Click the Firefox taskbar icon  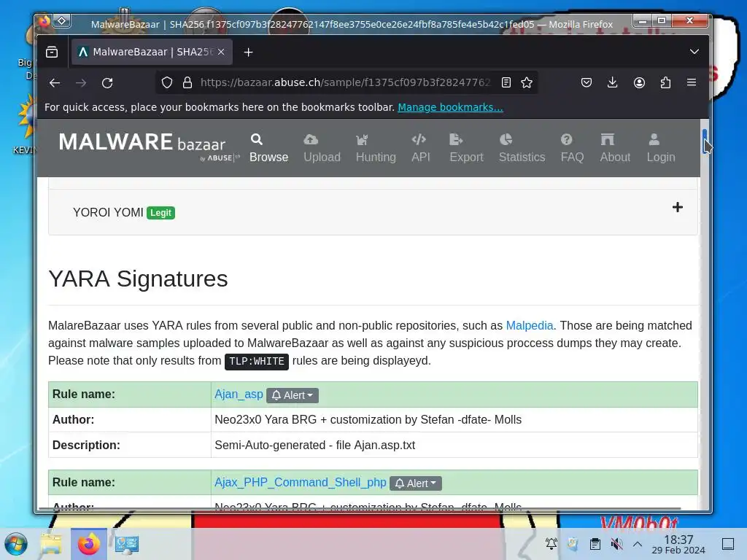pos(88,544)
